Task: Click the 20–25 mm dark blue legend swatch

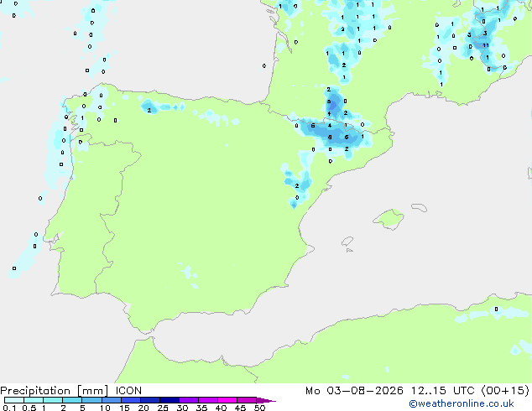Action: [x=150, y=400]
